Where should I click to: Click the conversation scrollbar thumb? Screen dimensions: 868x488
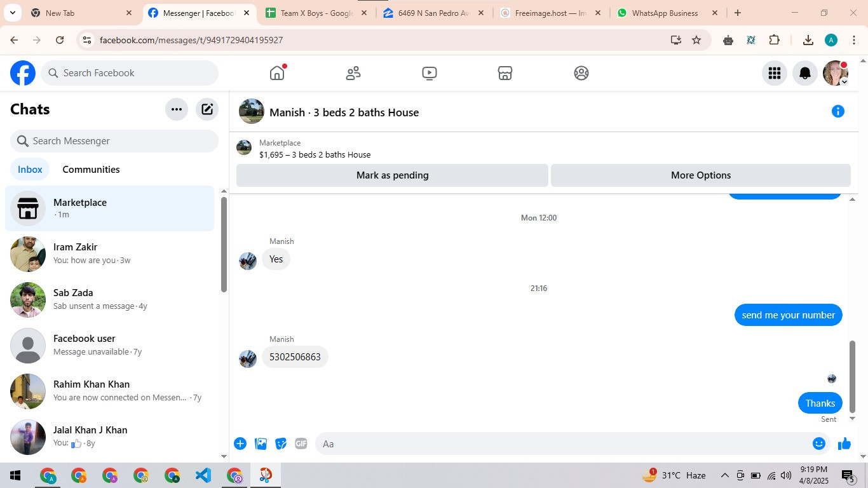[853, 377]
